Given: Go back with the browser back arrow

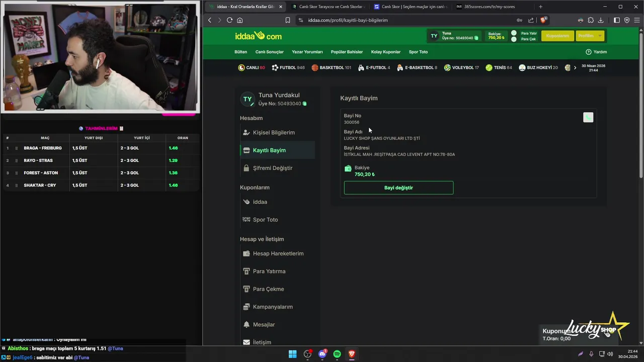Looking at the screenshot, I should (x=210, y=20).
